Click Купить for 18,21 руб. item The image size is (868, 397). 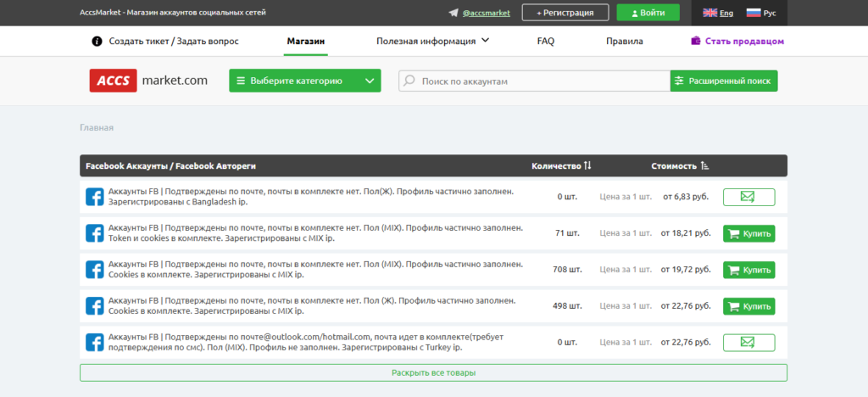(x=749, y=233)
